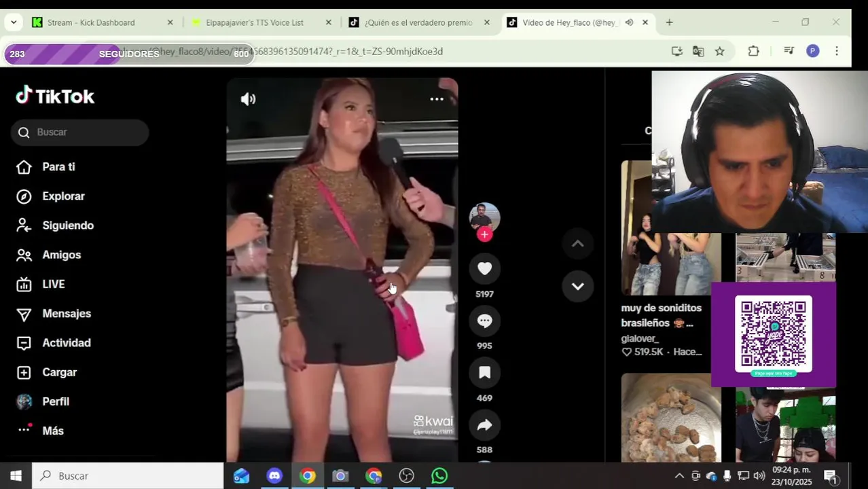868x489 pixels.
Task: Close the TTS Voice List tab
Action: (329, 22)
